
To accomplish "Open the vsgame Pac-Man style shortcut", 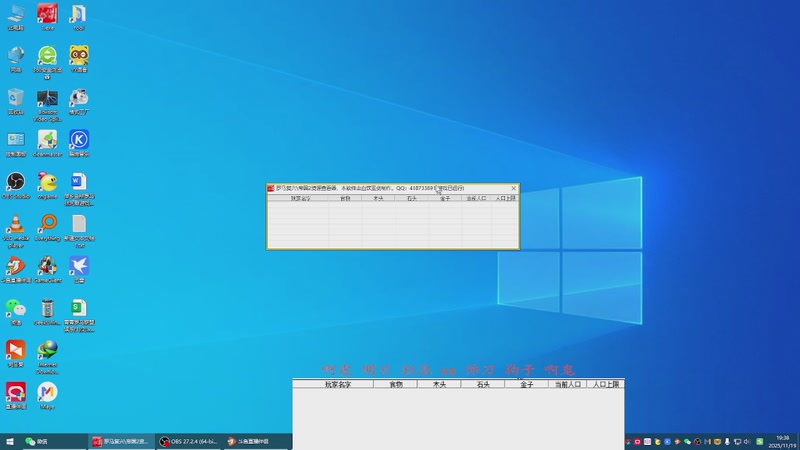I will [47, 185].
